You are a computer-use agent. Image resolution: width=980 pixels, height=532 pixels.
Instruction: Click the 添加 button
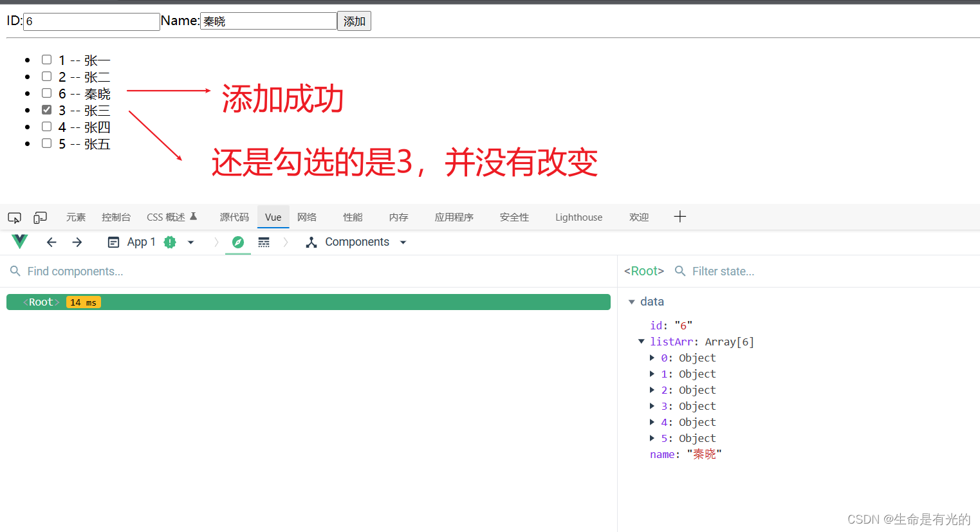pos(354,21)
